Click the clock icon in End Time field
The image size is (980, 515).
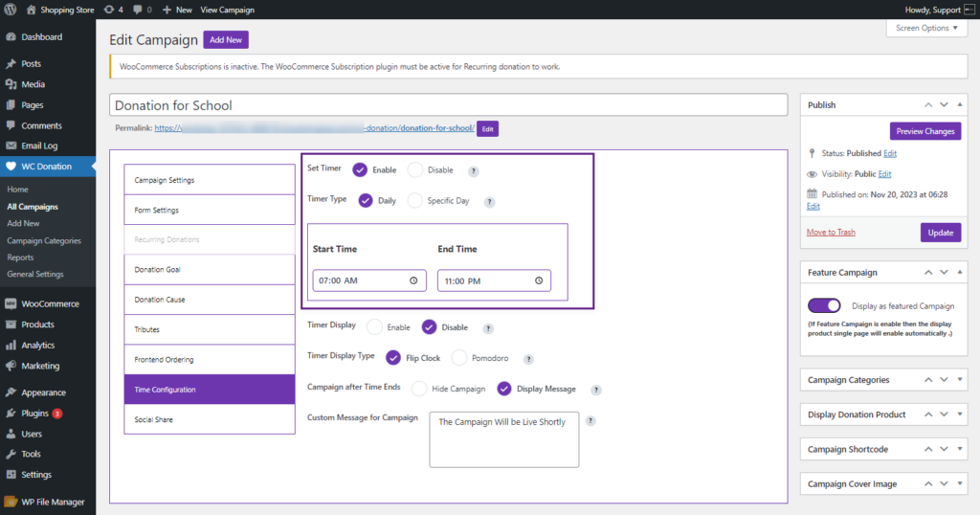pyautogui.click(x=539, y=280)
